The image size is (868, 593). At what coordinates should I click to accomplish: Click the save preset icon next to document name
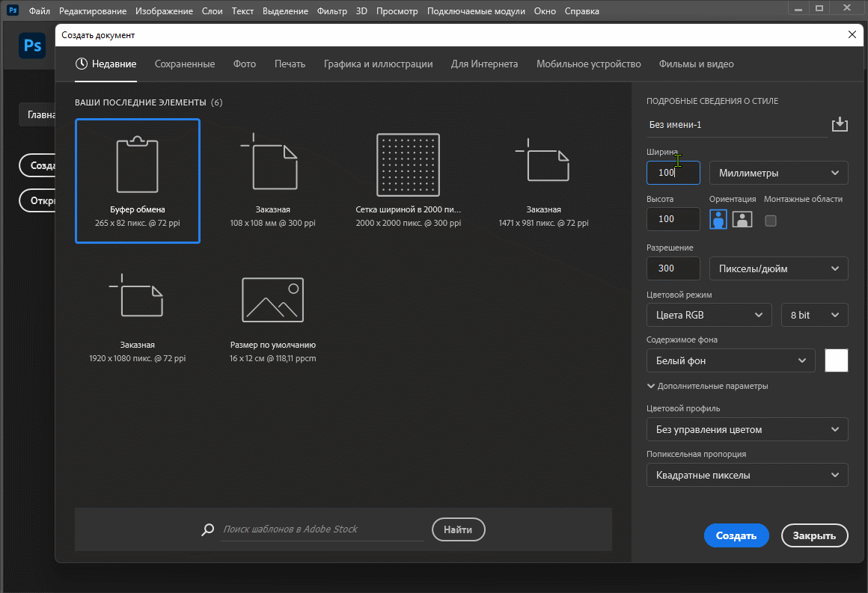(840, 124)
